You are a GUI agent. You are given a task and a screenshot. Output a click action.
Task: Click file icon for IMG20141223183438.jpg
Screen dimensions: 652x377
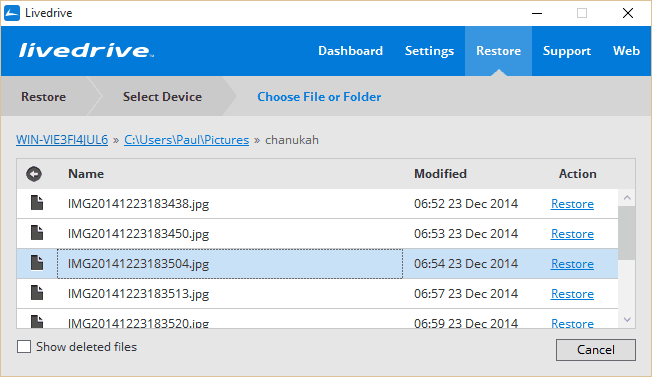point(37,203)
